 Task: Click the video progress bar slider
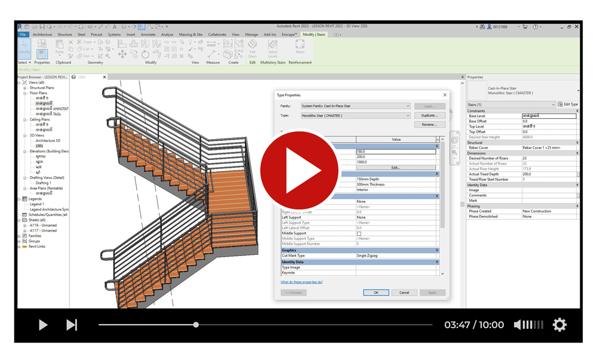tap(196, 325)
